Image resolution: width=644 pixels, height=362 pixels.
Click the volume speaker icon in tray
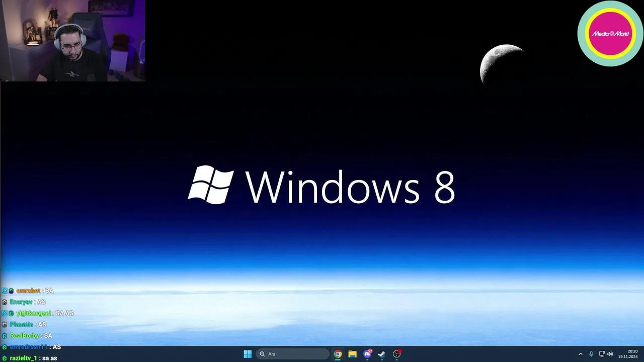click(610, 354)
